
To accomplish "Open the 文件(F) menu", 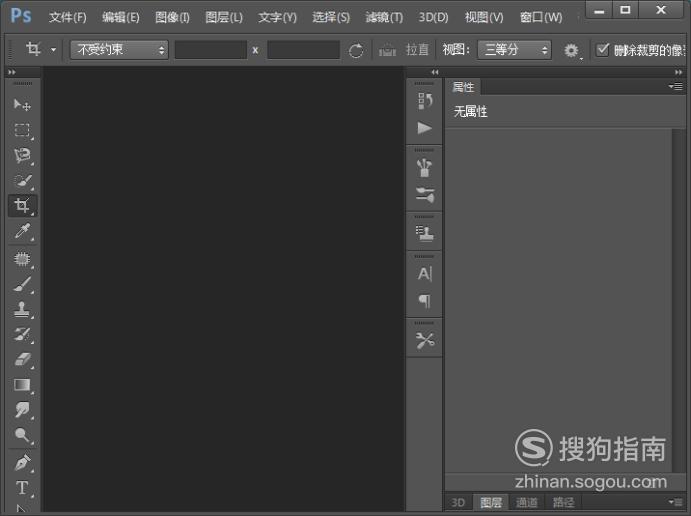I will [x=67, y=17].
